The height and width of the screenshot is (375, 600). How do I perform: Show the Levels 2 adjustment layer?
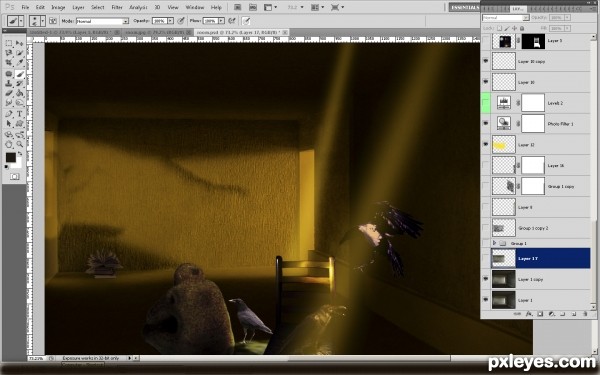click(486, 103)
